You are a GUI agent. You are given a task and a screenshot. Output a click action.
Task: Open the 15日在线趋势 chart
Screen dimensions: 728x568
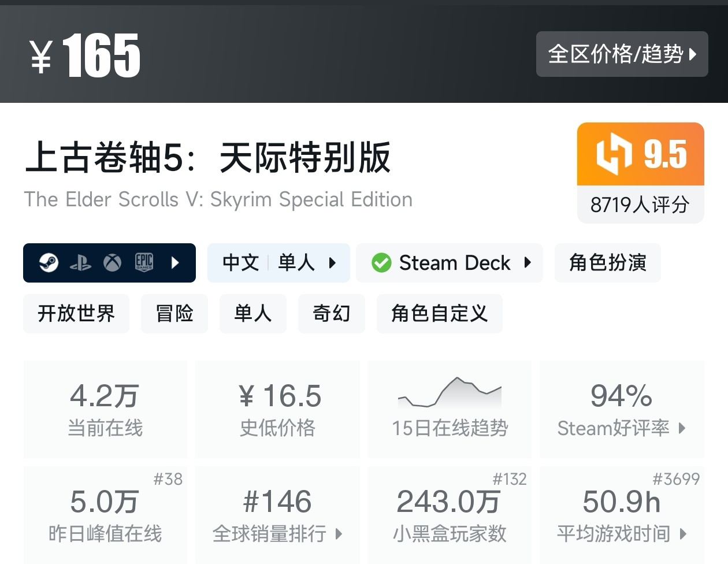(450, 409)
